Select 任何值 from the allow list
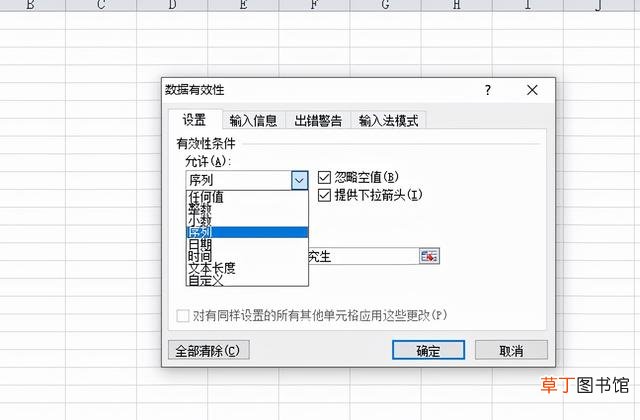 click(247, 198)
